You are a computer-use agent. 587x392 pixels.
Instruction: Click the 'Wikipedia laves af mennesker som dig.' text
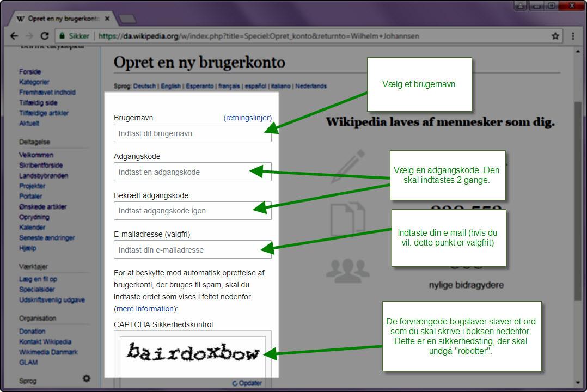pyautogui.click(x=440, y=122)
